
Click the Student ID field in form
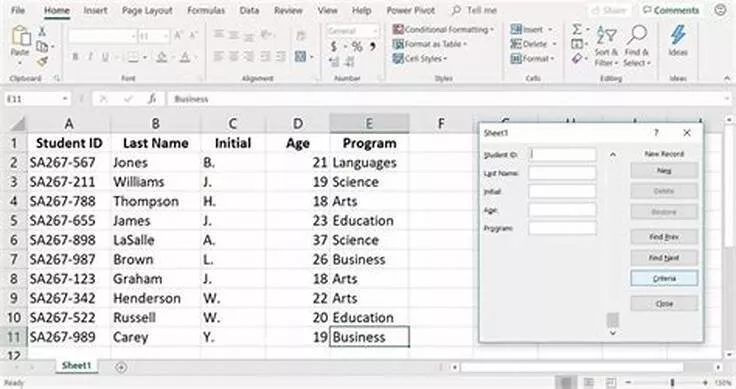562,154
